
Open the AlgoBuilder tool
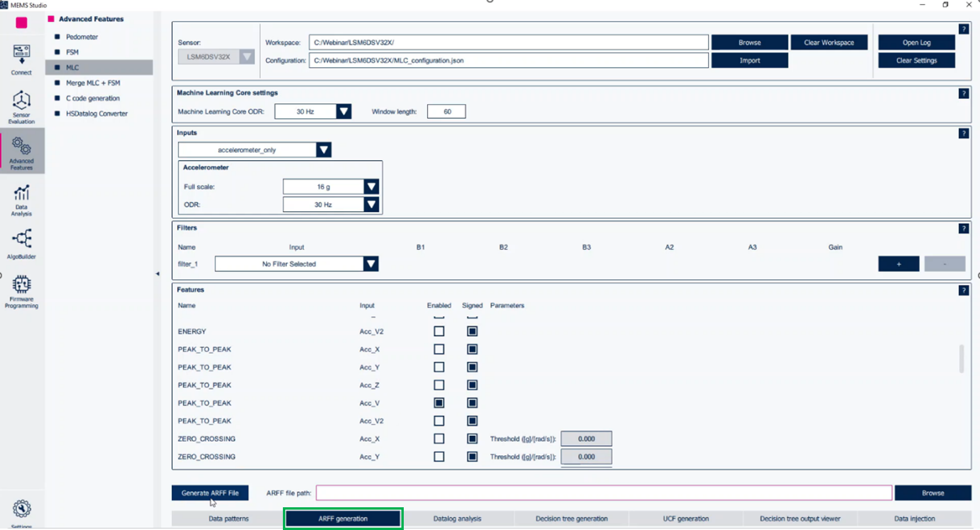pos(22,243)
